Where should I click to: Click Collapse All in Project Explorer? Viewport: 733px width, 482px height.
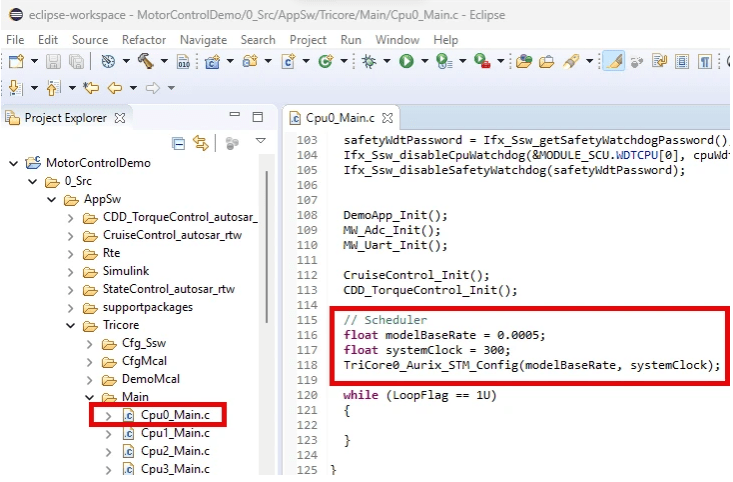pos(179,143)
